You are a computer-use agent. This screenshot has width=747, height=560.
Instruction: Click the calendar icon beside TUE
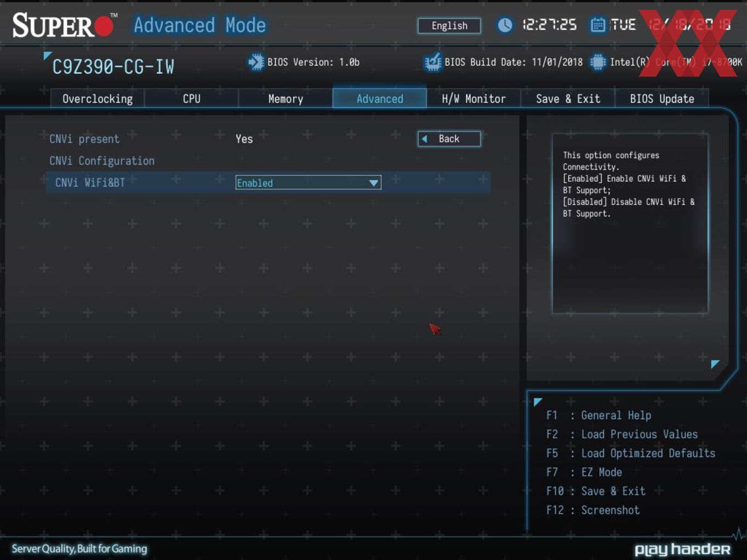598,25
